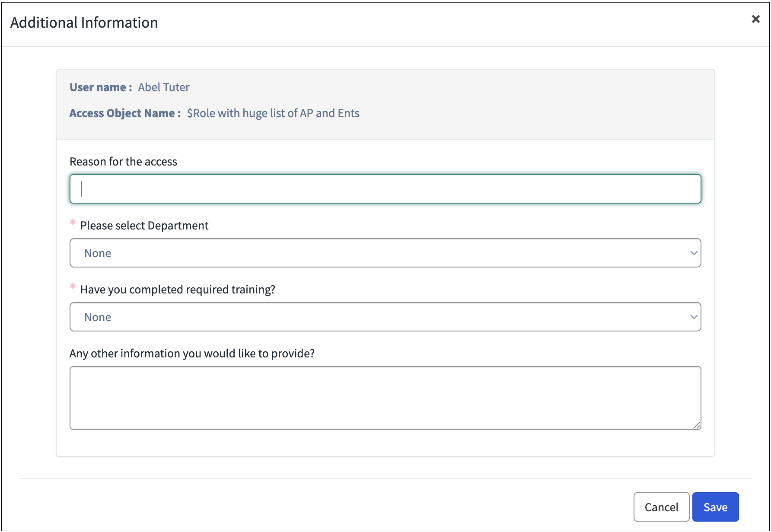Click the required training question label
The width and height of the screenshot is (771, 532).
click(178, 290)
